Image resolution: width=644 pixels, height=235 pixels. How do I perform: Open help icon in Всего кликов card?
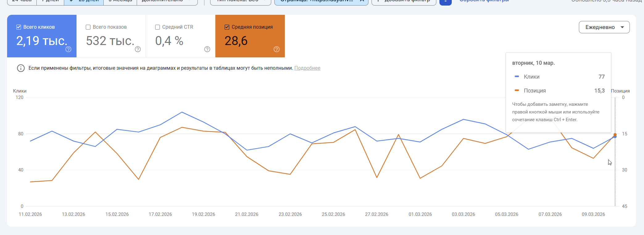click(x=69, y=49)
